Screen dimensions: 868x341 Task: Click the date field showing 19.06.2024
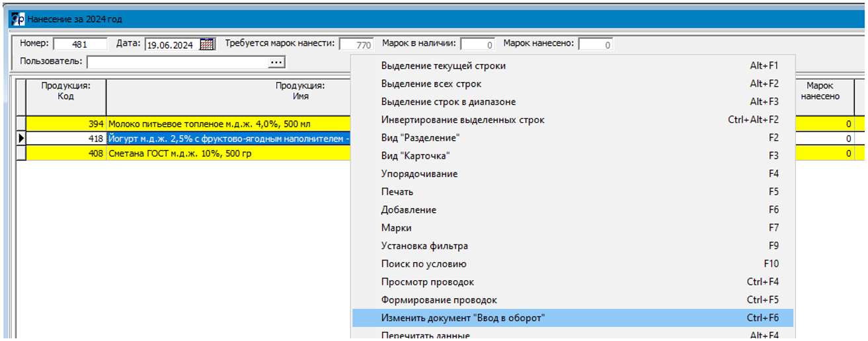click(171, 45)
